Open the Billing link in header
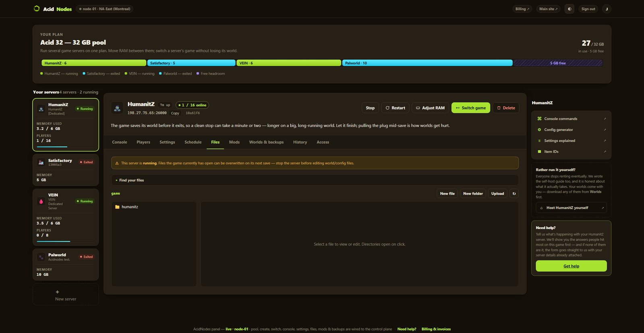This screenshot has height=333, width=644. tap(522, 9)
